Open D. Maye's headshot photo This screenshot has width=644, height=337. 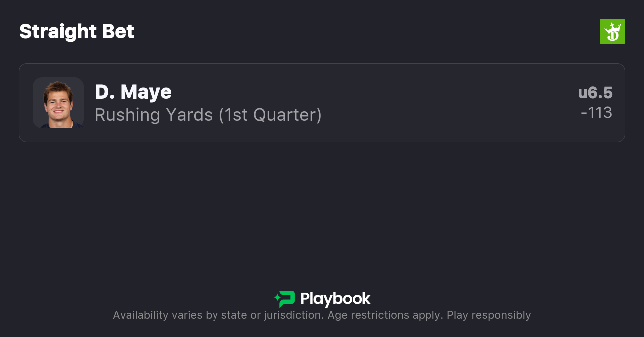(x=58, y=103)
